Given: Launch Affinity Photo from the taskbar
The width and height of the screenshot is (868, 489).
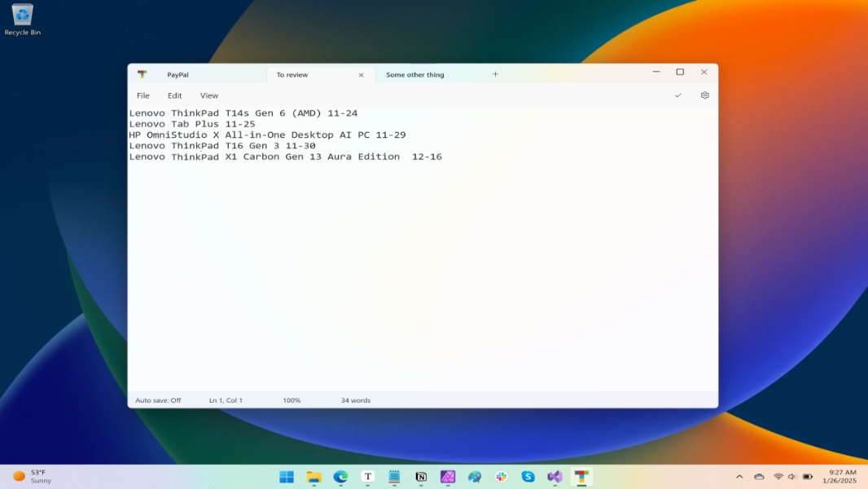Looking at the screenshot, I should 448,477.
